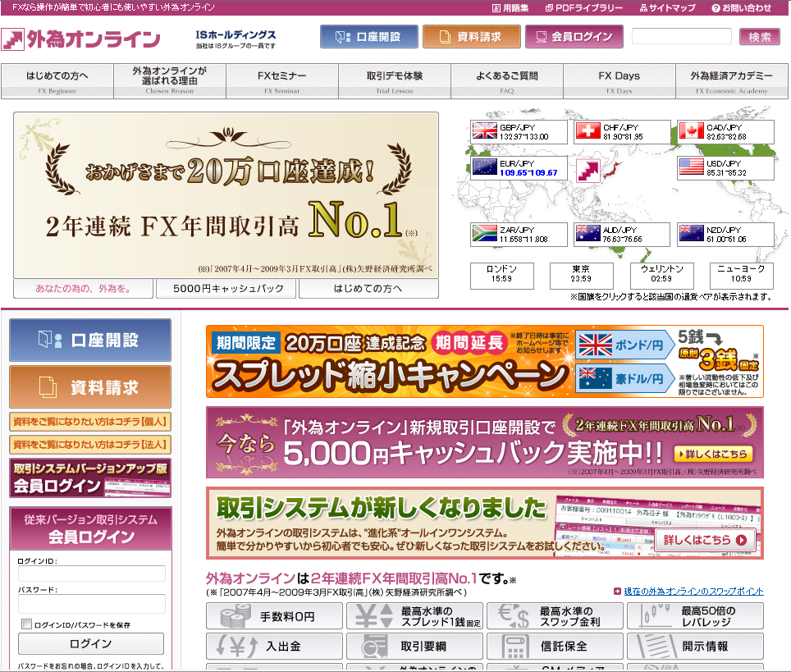Click 豪ドル/円 flag in campaign banner

pyautogui.click(x=595, y=378)
